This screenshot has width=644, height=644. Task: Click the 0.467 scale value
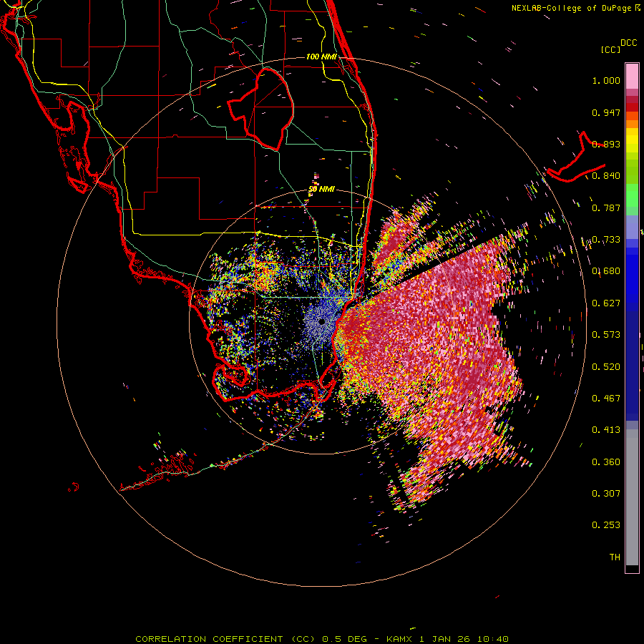click(x=606, y=399)
